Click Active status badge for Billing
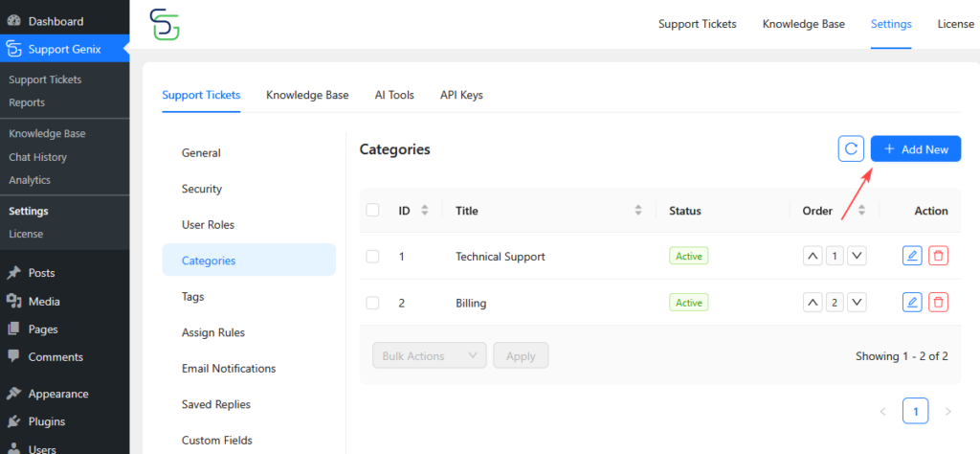The image size is (980, 454). (x=689, y=303)
